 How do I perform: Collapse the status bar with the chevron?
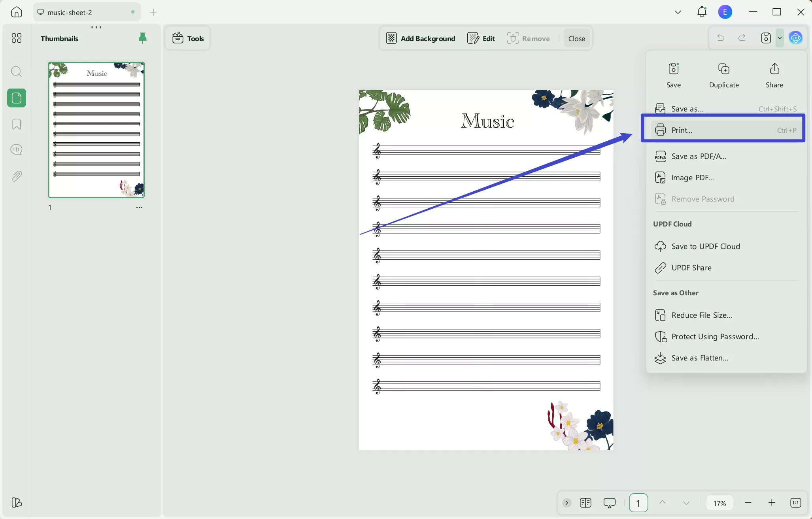click(x=567, y=503)
